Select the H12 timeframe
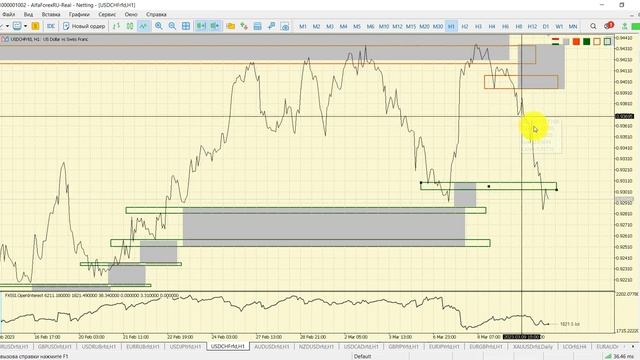The image size is (640, 360). click(x=532, y=26)
